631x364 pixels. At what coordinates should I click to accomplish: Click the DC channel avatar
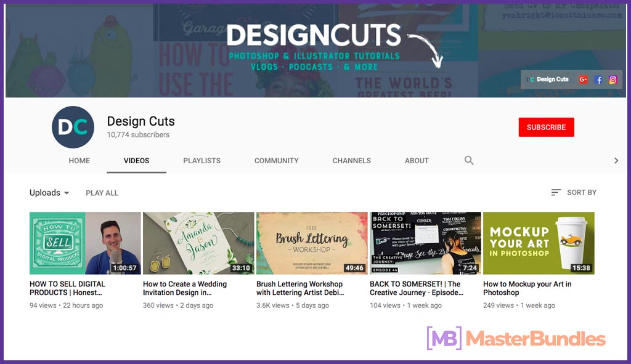point(73,127)
